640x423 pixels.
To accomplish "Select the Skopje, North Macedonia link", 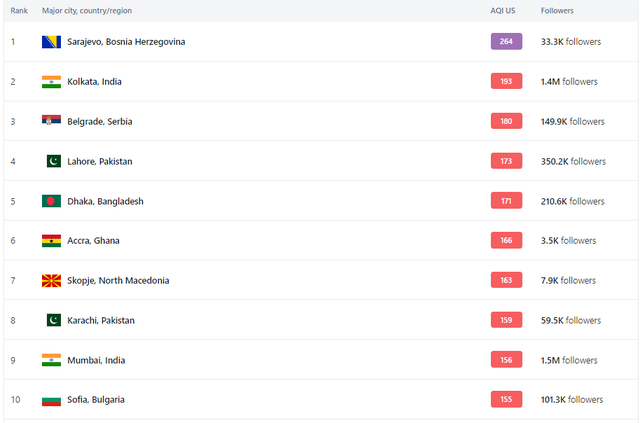I will pos(118,281).
